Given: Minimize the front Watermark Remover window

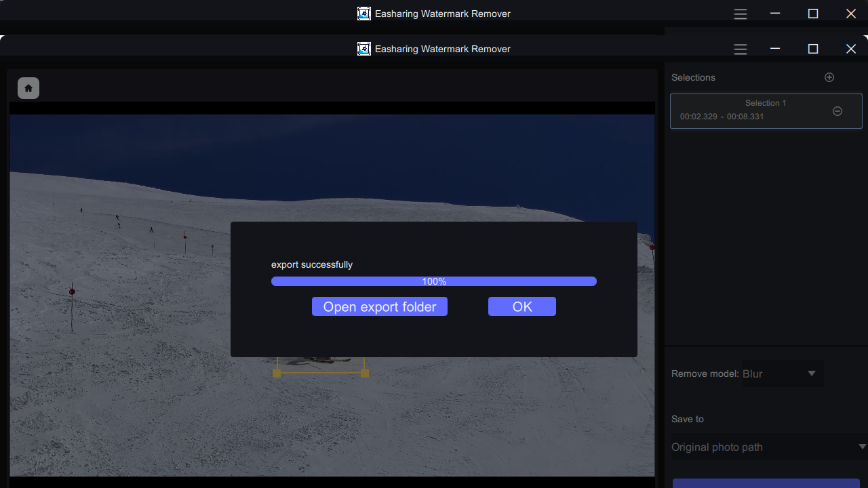Looking at the screenshot, I should [775, 49].
